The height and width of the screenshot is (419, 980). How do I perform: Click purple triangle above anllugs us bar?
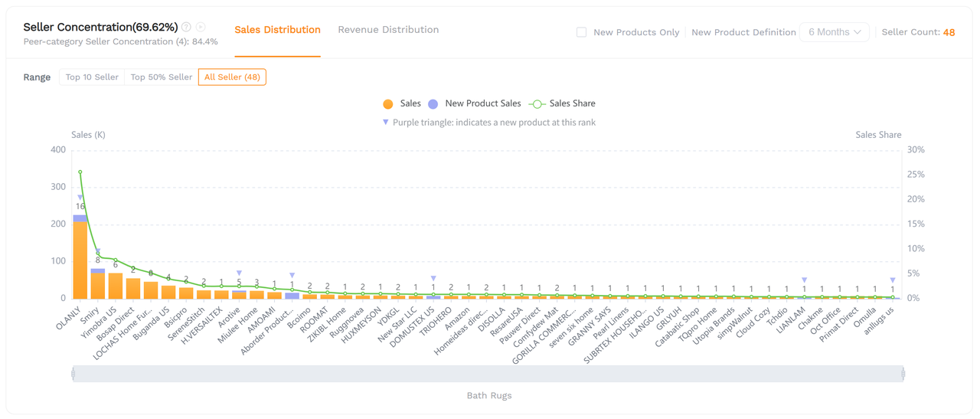point(893,280)
